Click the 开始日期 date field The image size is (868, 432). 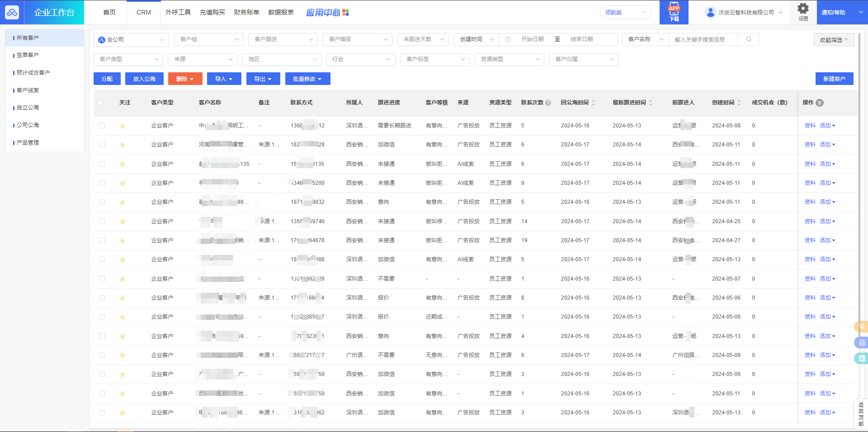pos(533,39)
